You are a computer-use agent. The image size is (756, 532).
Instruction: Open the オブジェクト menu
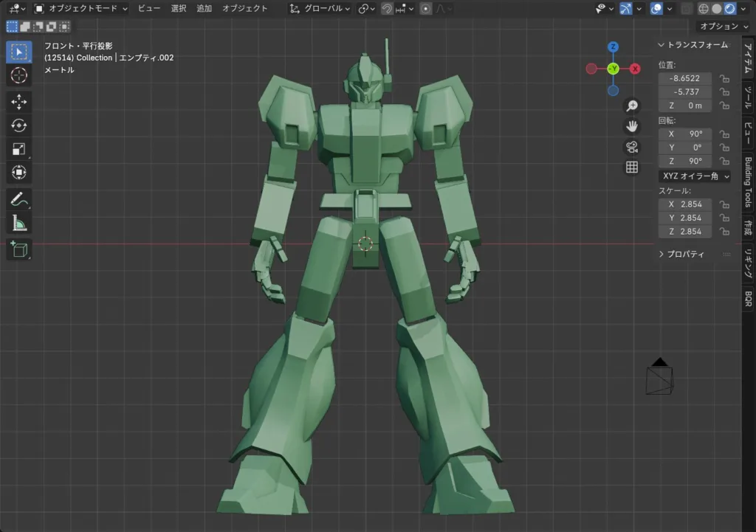point(245,9)
